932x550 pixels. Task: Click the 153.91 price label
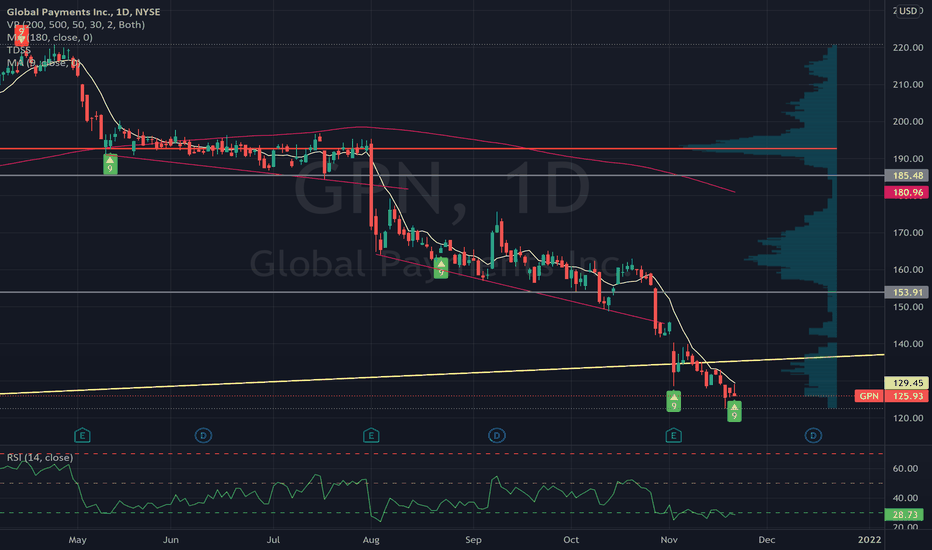coord(906,292)
